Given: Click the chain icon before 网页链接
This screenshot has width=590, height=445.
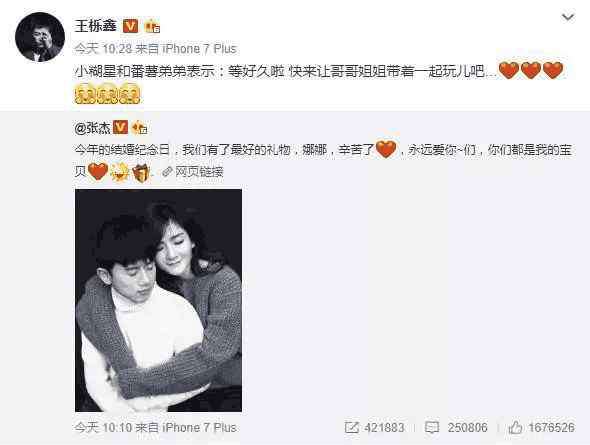Looking at the screenshot, I should click(167, 172).
